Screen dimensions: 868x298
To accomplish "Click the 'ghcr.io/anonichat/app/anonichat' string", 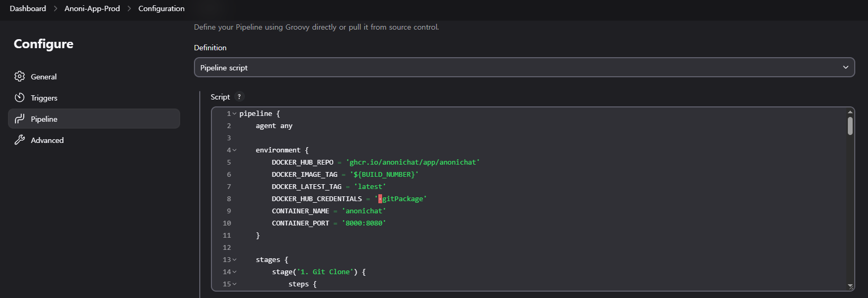I will coord(413,162).
